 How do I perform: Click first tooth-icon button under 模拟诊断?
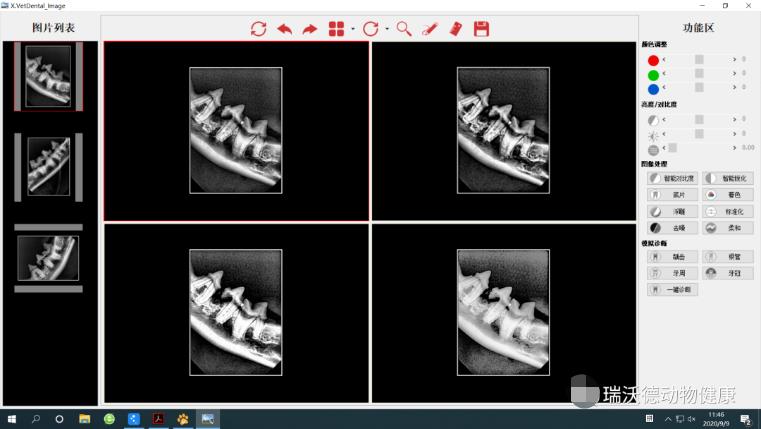672,257
